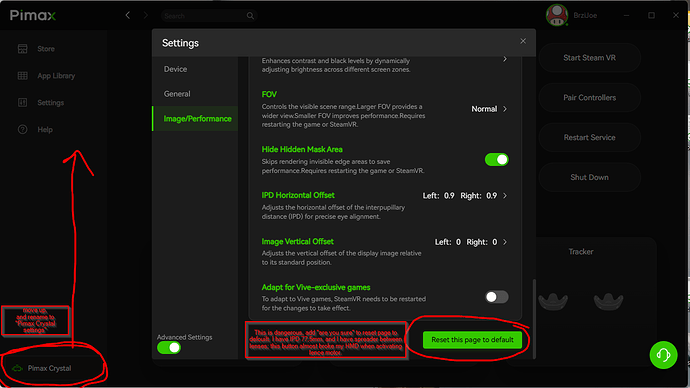The width and height of the screenshot is (690, 388).
Task: Click the Settings sidebar icon
Action: coord(22,102)
